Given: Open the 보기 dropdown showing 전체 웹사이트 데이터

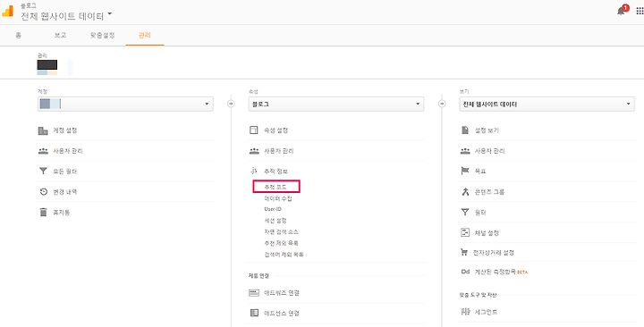Looking at the screenshot, I should pyautogui.click(x=547, y=105).
